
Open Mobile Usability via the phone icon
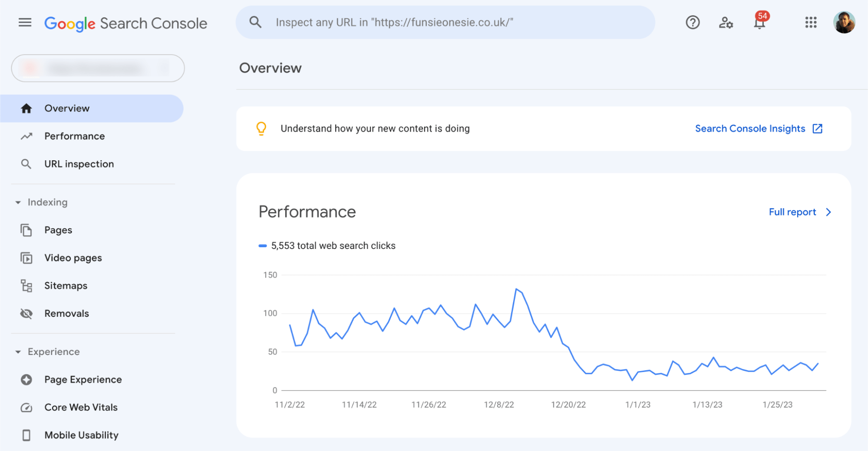click(x=26, y=435)
